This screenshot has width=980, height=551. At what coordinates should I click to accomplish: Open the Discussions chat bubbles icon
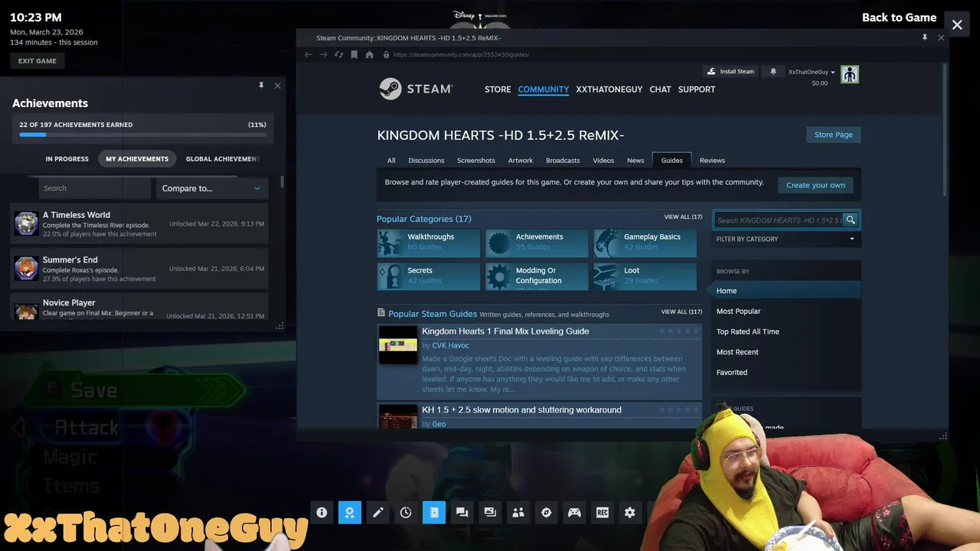point(462,513)
